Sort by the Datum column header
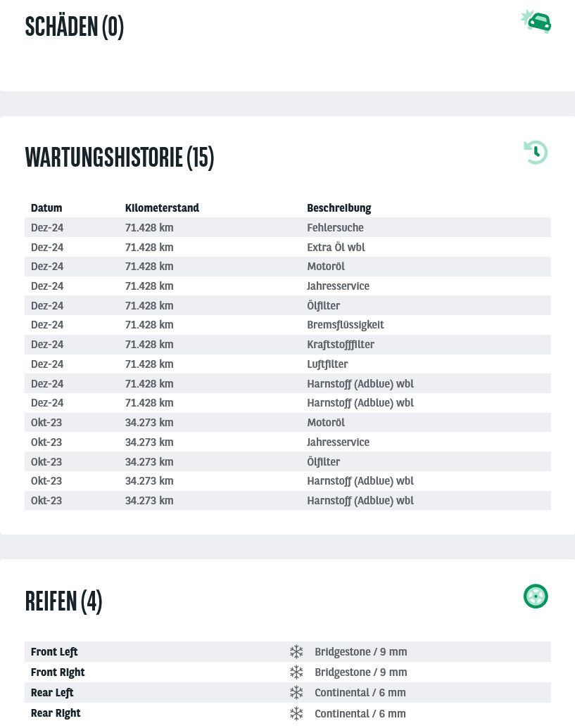The image size is (575, 728). click(46, 208)
